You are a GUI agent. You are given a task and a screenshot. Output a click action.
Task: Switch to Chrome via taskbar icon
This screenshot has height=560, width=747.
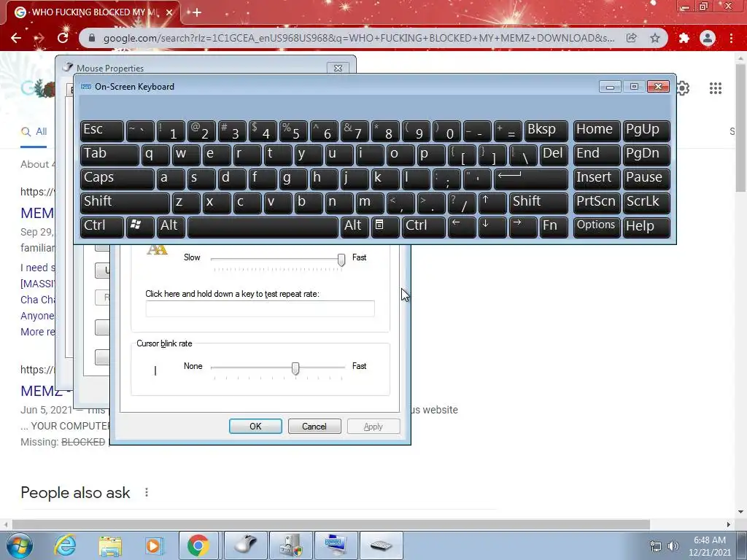tap(198, 545)
